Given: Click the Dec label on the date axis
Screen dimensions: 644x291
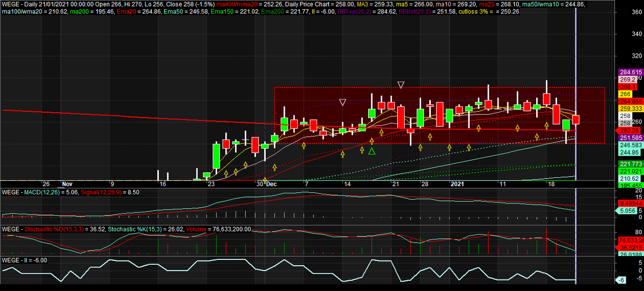Looking at the screenshot, I should 271,184.
